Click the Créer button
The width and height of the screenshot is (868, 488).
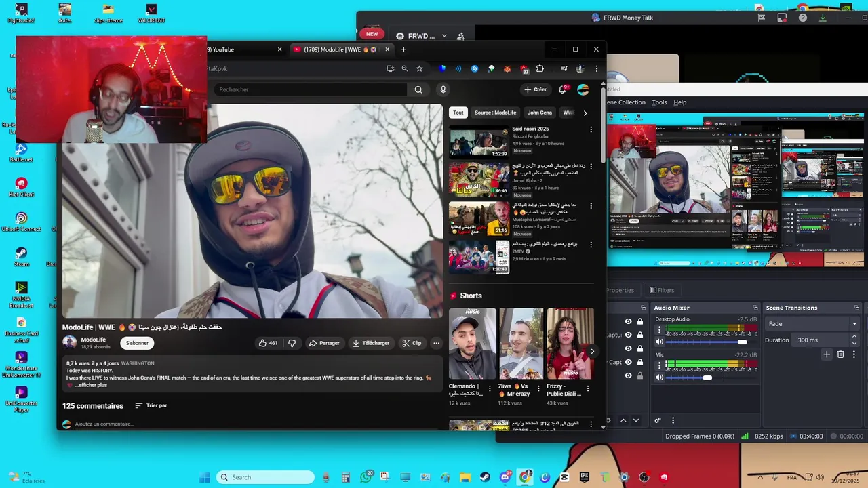pos(535,89)
